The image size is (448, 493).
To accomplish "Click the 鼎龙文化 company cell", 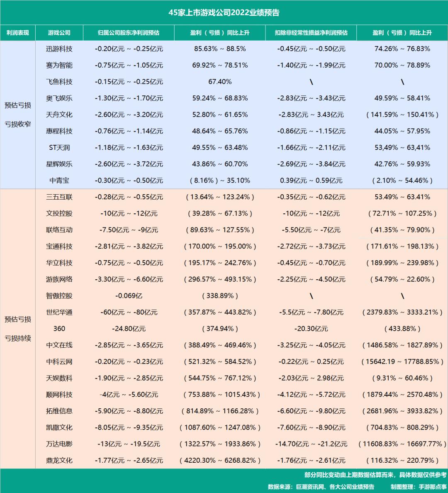I will (59, 460).
